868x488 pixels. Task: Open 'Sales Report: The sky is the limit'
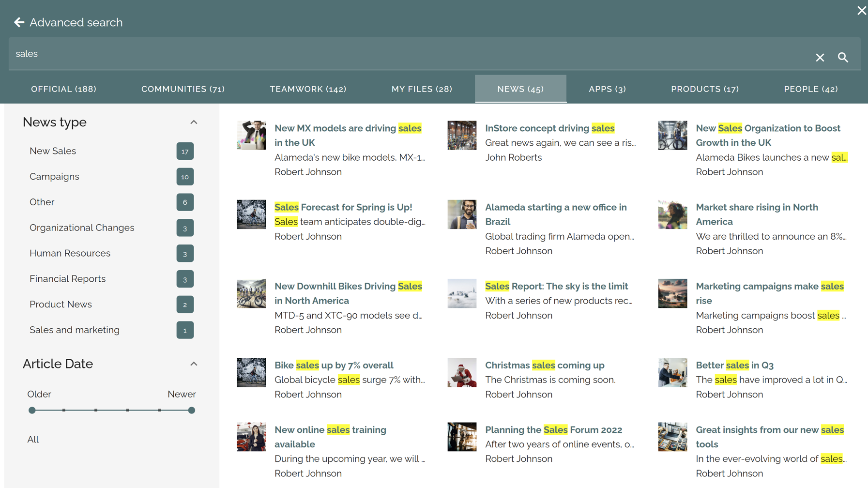pyautogui.click(x=556, y=286)
